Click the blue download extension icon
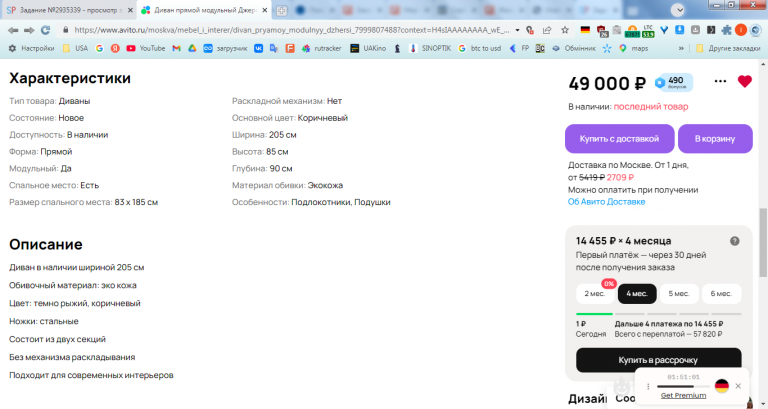 679,30
